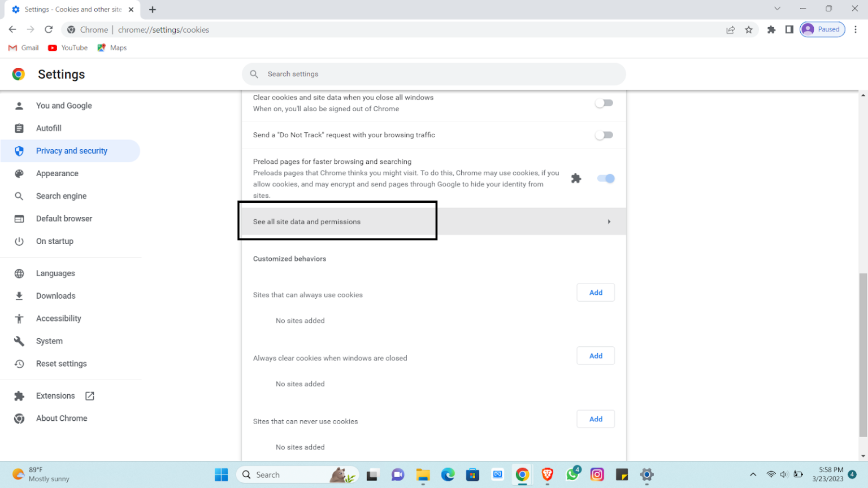Viewport: 868px width, 488px height.
Task: Open the Privacy and security section
Action: coord(71,151)
